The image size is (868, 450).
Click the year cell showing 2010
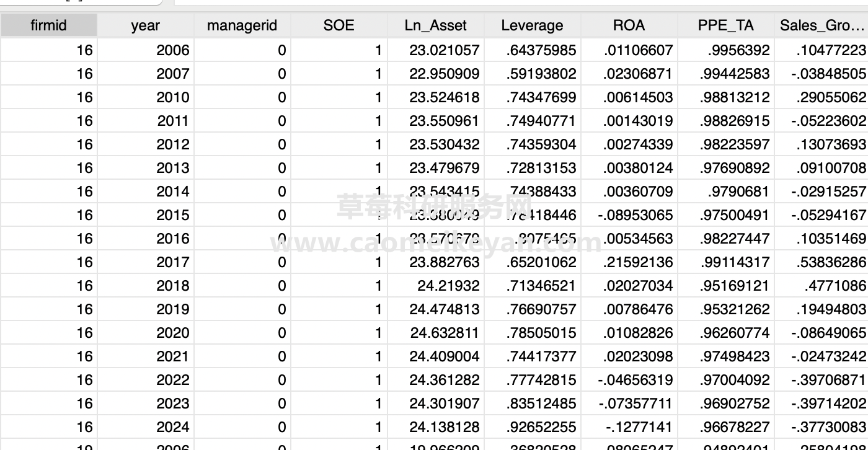coord(172,97)
